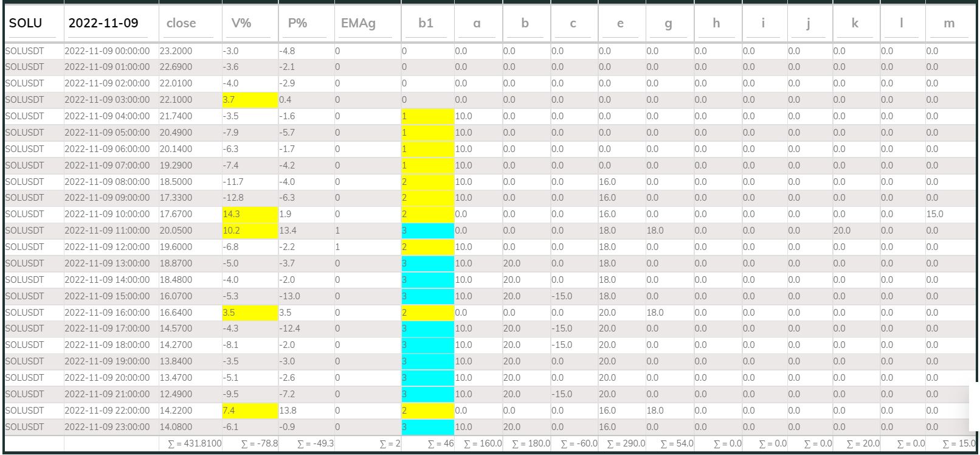The image size is (980, 455).
Task: Click the EMAg column filter header
Action: point(367,24)
